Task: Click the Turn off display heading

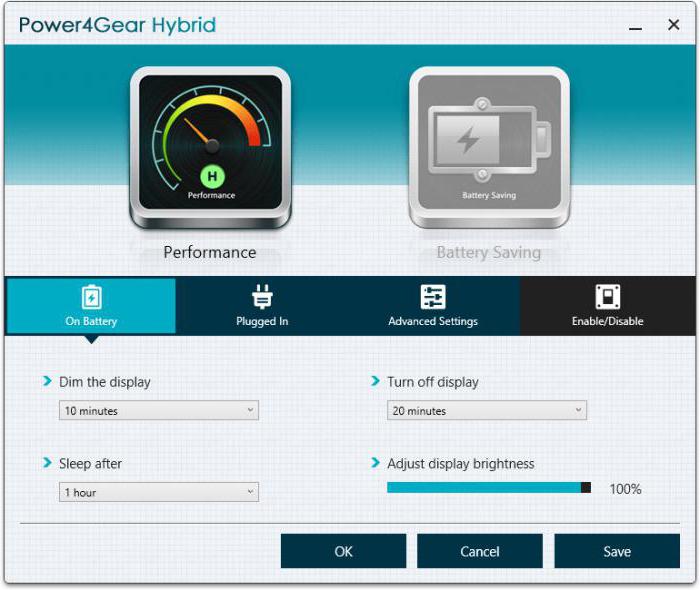Action: coord(433,382)
